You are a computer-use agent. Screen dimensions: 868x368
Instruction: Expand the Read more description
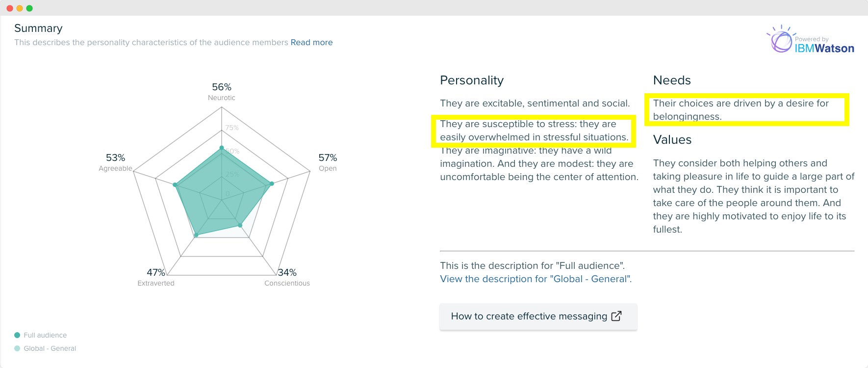(311, 42)
